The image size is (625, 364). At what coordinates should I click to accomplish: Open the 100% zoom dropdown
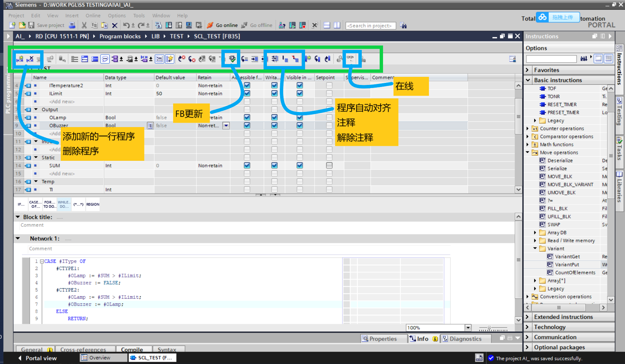coord(468,328)
